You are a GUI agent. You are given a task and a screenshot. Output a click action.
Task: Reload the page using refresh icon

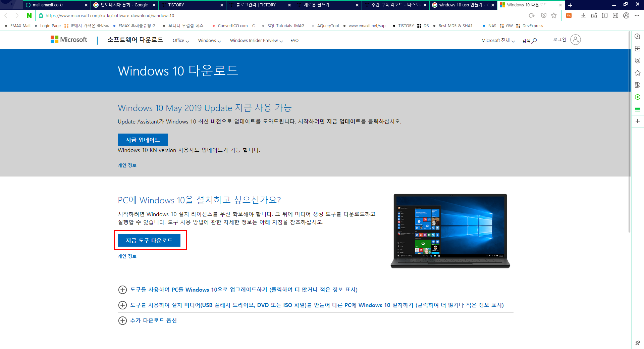[x=532, y=15]
